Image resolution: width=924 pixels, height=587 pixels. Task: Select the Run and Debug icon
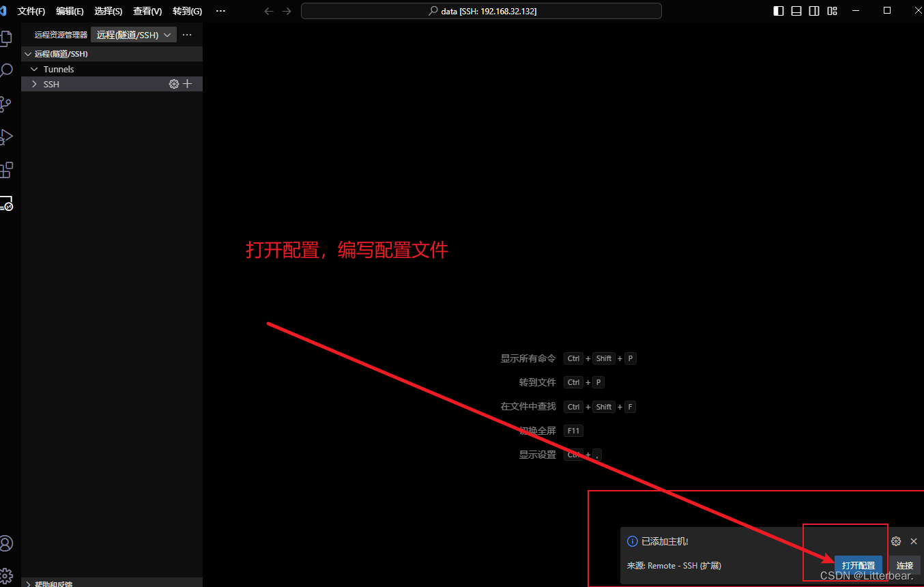coord(7,137)
